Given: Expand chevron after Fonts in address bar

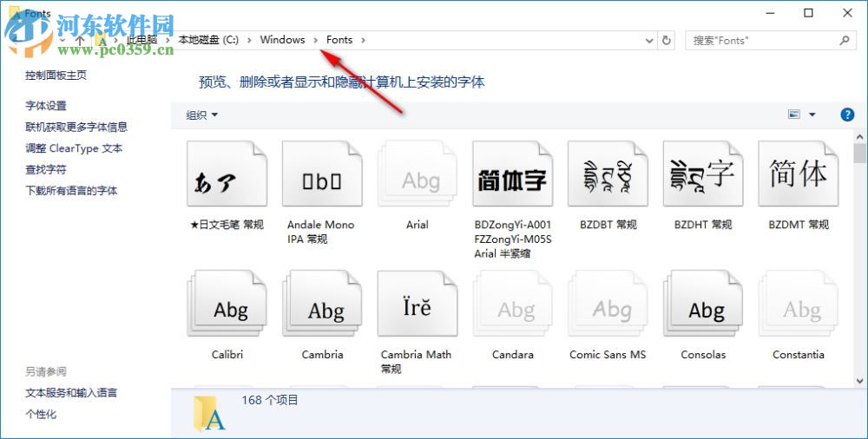Looking at the screenshot, I should (363, 41).
